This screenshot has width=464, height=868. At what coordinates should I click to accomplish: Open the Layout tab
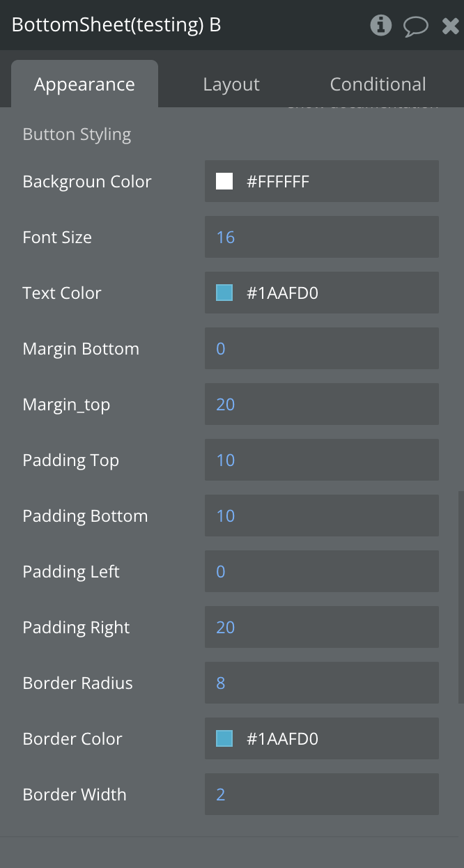[x=231, y=84]
